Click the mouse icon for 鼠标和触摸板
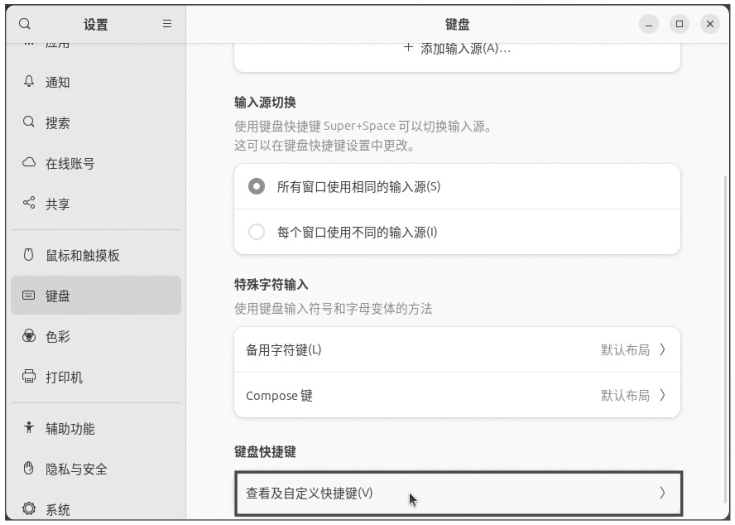Screen dimensions: 735x525 pyautogui.click(x=28, y=255)
